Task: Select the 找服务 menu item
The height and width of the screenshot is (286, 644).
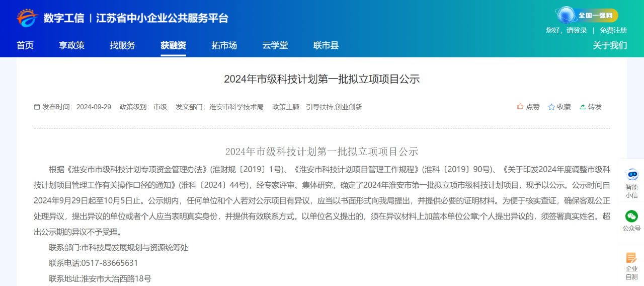Action: [x=122, y=45]
